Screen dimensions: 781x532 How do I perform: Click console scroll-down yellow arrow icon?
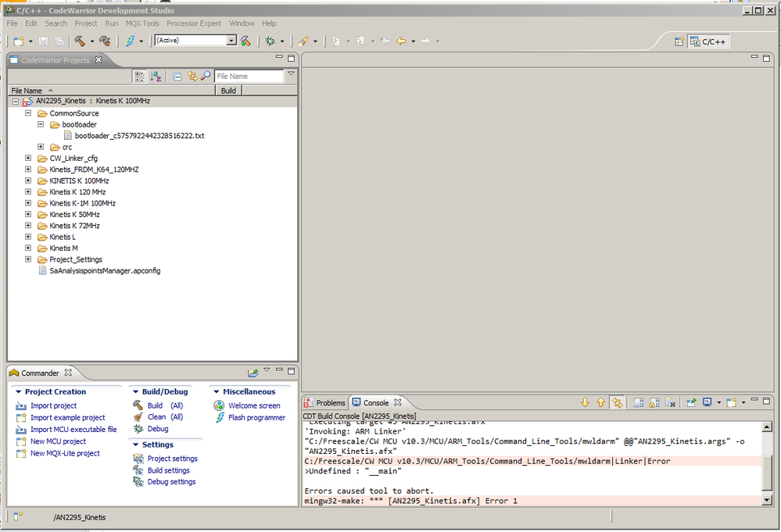[x=586, y=402]
